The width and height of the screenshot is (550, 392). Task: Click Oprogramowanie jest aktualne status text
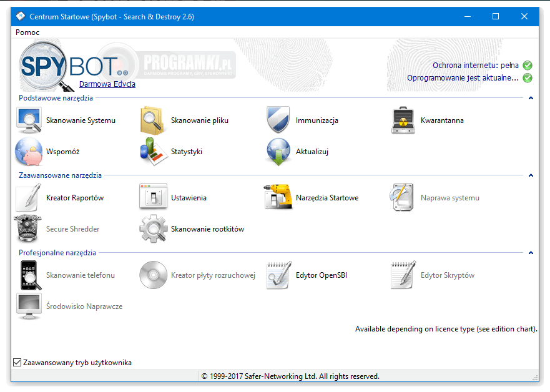coord(463,78)
